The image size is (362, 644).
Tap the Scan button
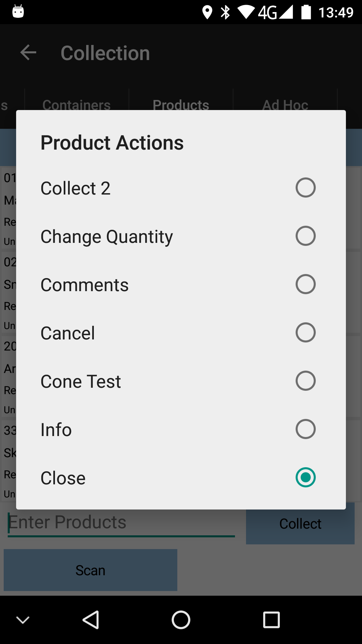(90, 570)
